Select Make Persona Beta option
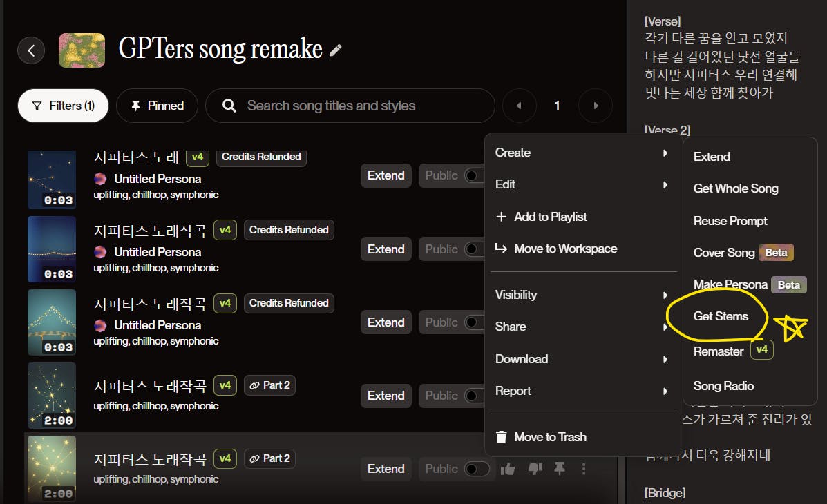Image resolution: width=827 pixels, height=504 pixels. click(750, 284)
